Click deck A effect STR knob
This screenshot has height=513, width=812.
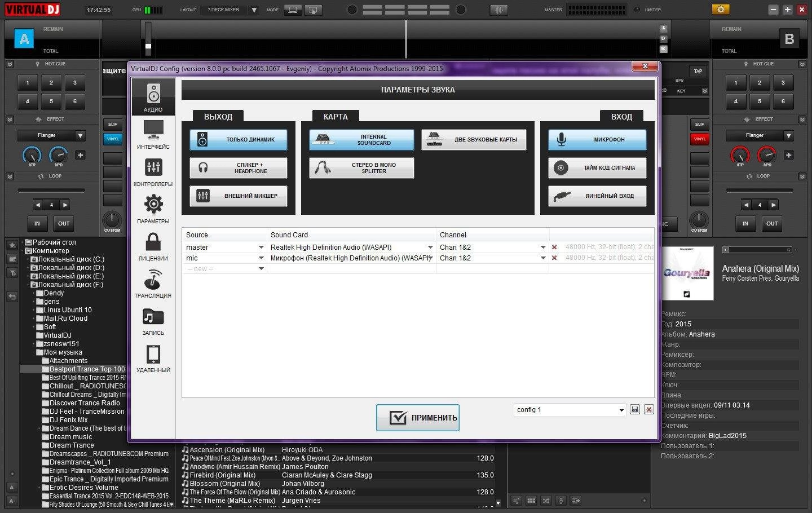tap(32, 155)
